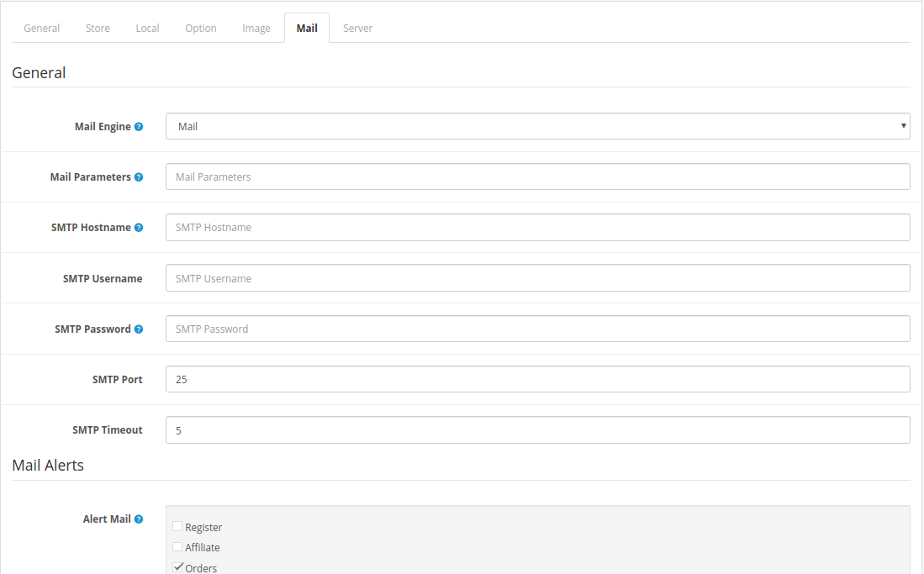Open the Mail Parameters help icon
Viewport: 924px width, 574px height.
[139, 177]
